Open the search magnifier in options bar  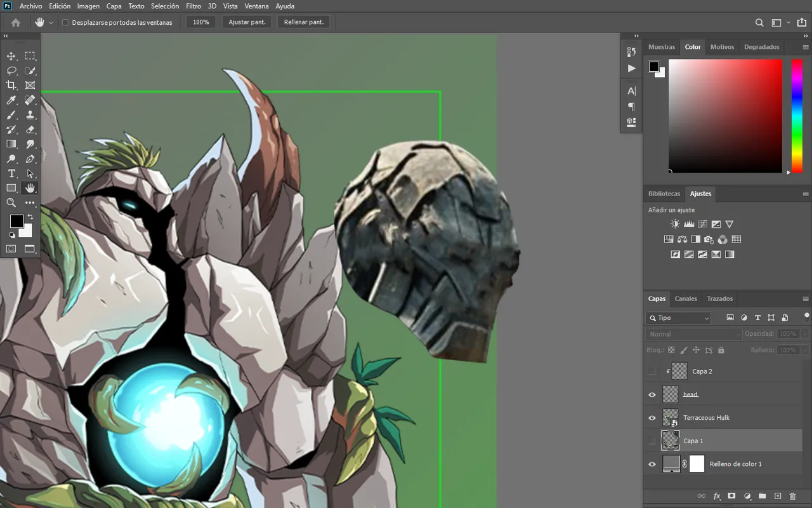pyautogui.click(x=759, y=22)
